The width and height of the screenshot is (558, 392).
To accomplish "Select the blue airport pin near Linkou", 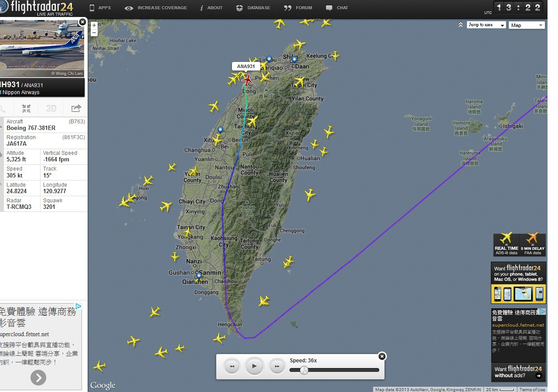I will (x=269, y=60).
